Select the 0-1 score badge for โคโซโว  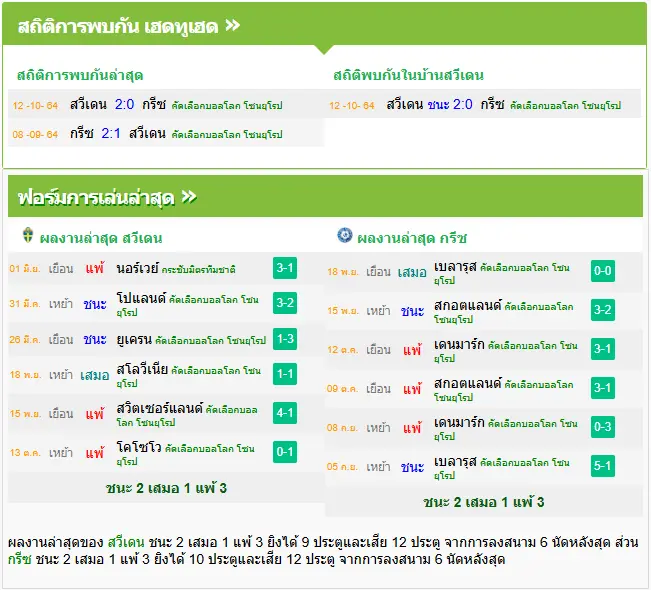click(285, 452)
